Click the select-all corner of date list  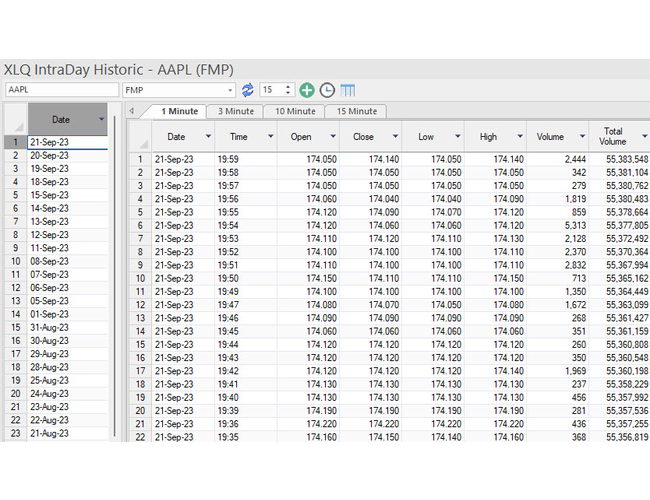[x=16, y=119]
